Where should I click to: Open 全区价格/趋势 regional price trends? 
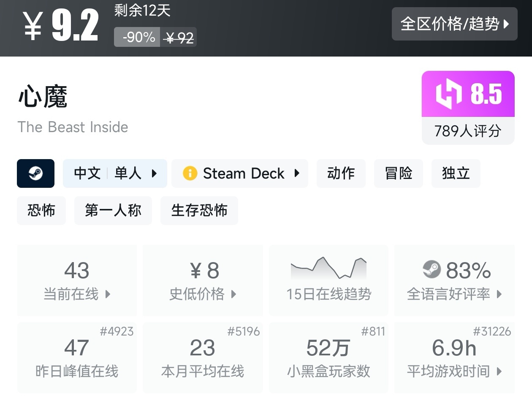pos(454,24)
